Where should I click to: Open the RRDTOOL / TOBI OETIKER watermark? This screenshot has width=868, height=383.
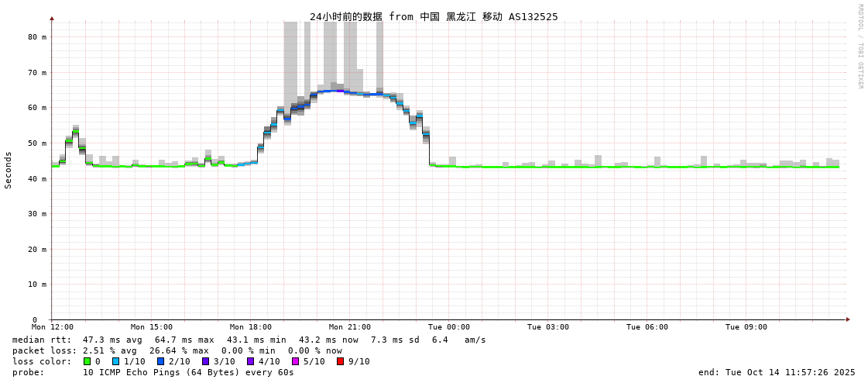(859, 47)
